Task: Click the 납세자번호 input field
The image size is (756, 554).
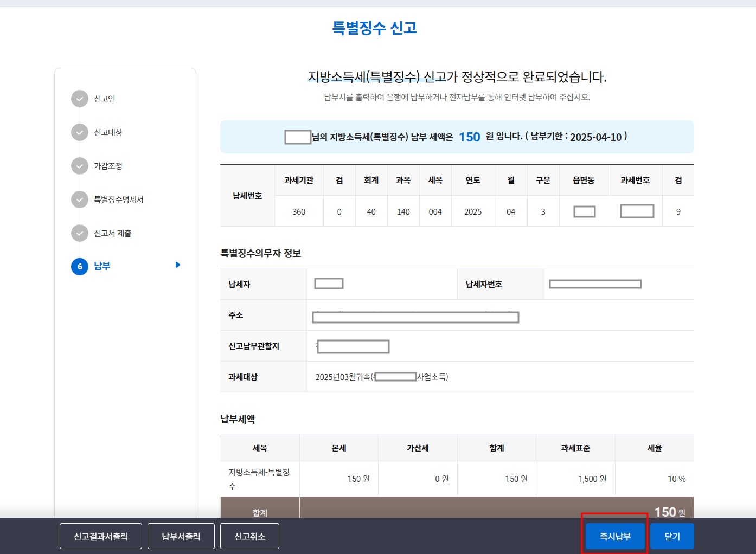Action: click(x=595, y=284)
